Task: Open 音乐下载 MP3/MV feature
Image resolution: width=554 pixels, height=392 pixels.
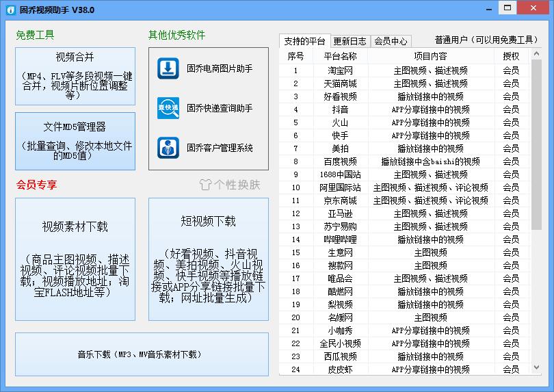Action: click(x=142, y=354)
